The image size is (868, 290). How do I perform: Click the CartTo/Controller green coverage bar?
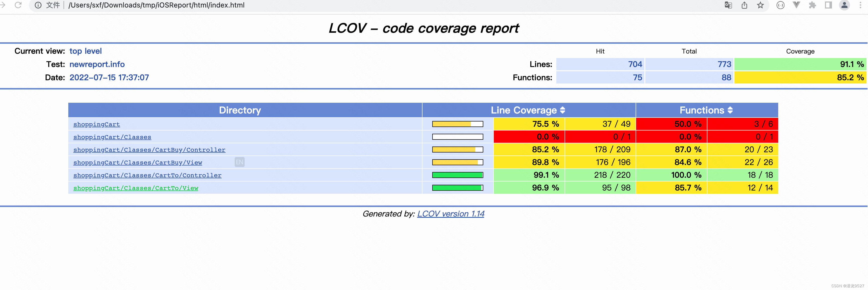[x=457, y=175]
